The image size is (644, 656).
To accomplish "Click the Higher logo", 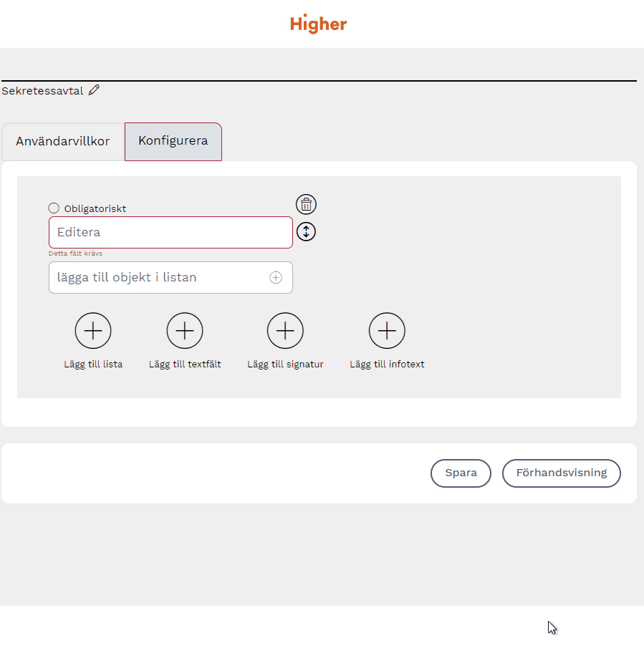I will [319, 24].
